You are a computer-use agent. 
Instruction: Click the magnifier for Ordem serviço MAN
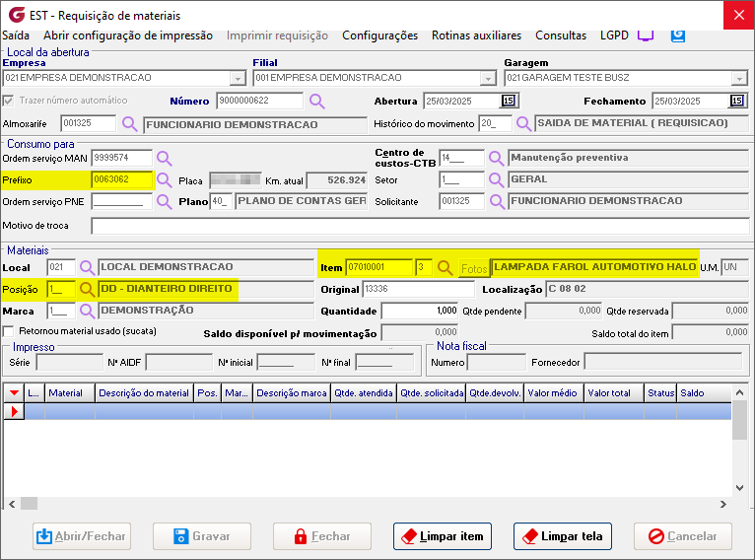[x=164, y=158]
